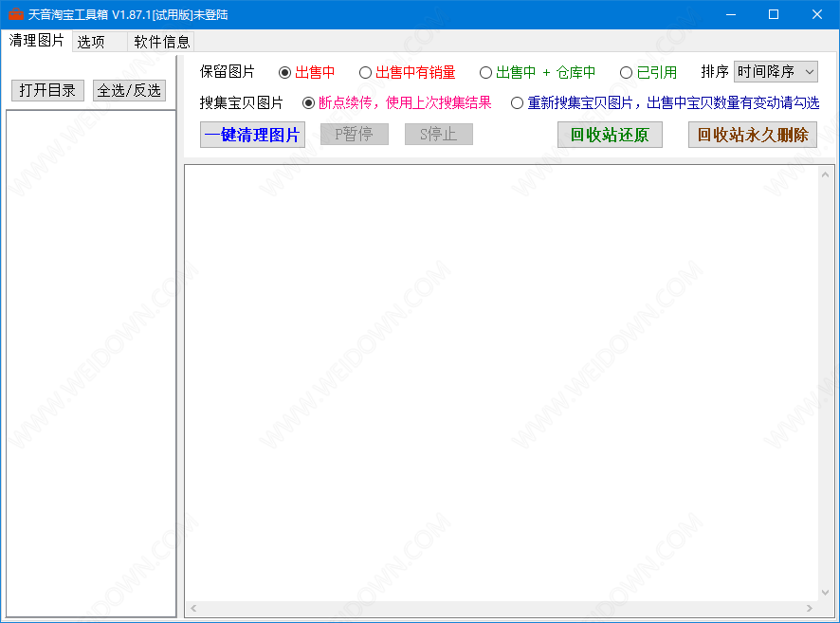Click the horizontal scrollbar right arrow
Screen dimensions: 840x623
810,608
